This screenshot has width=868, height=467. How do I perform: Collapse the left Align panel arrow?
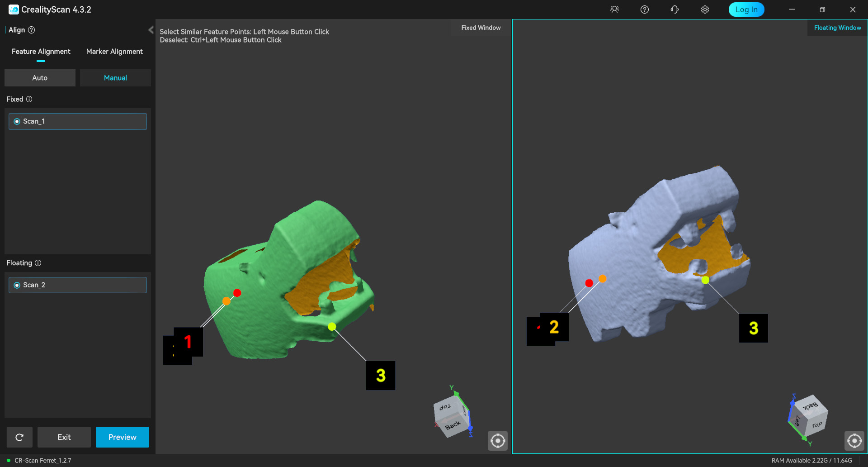151,30
